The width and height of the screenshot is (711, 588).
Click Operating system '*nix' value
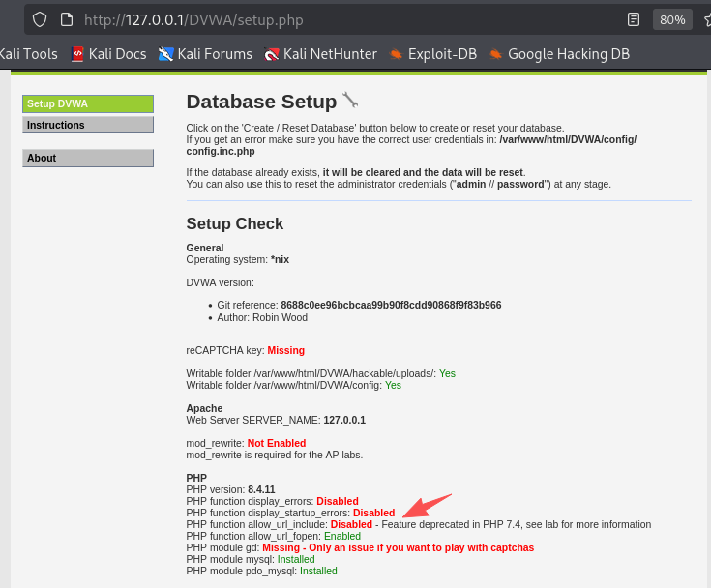click(280, 260)
